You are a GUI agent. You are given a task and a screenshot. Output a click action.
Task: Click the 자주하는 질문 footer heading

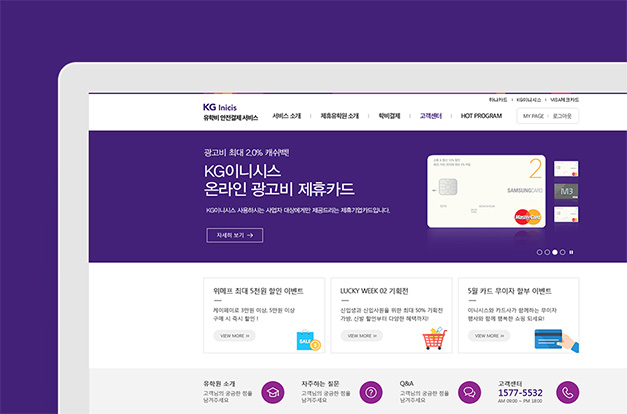pos(320,384)
